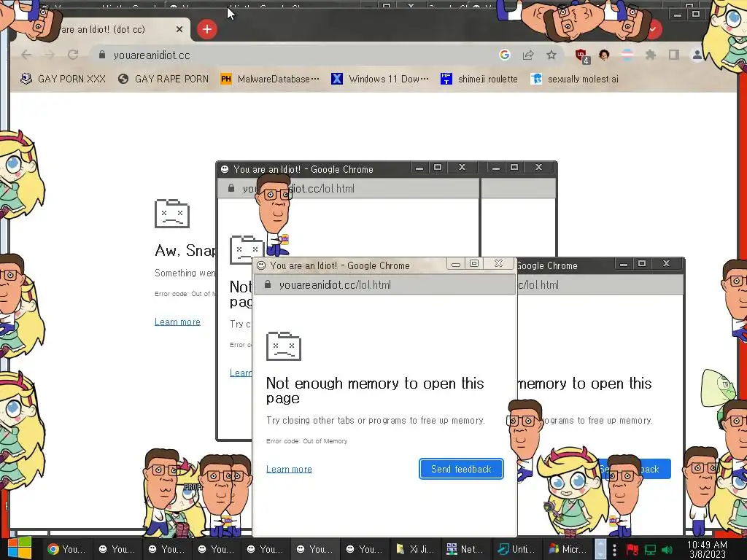Viewport: 747px width, 560px height.
Task: Click the Google icon in address bar
Action: tap(505, 55)
